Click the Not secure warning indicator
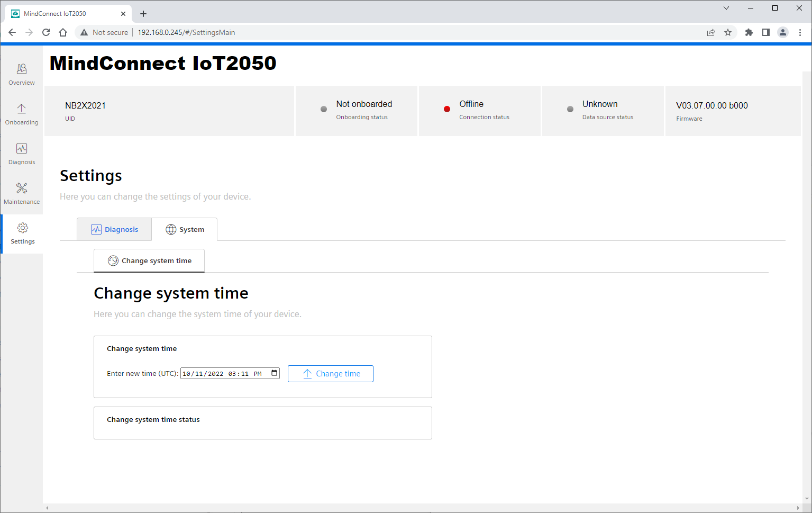This screenshot has width=812, height=513. tap(104, 32)
